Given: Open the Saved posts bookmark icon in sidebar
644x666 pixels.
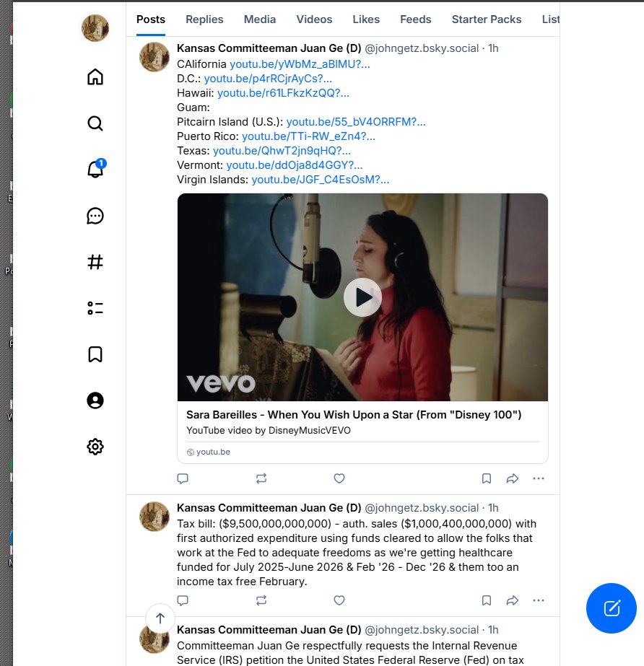Looking at the screenshot, I should click(95, 354).
